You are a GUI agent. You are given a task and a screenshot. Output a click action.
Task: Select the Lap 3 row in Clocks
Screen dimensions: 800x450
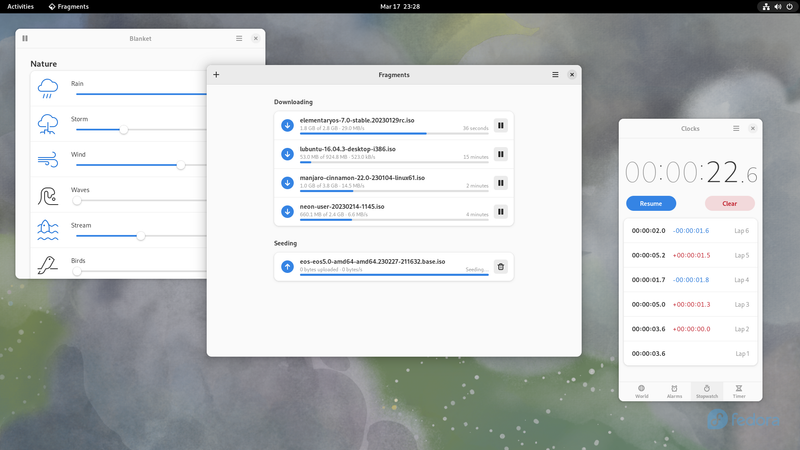[690, 305]
